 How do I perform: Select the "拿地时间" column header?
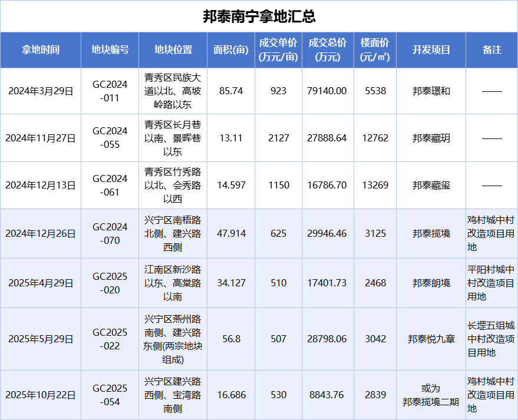click(x=41, y=50)
